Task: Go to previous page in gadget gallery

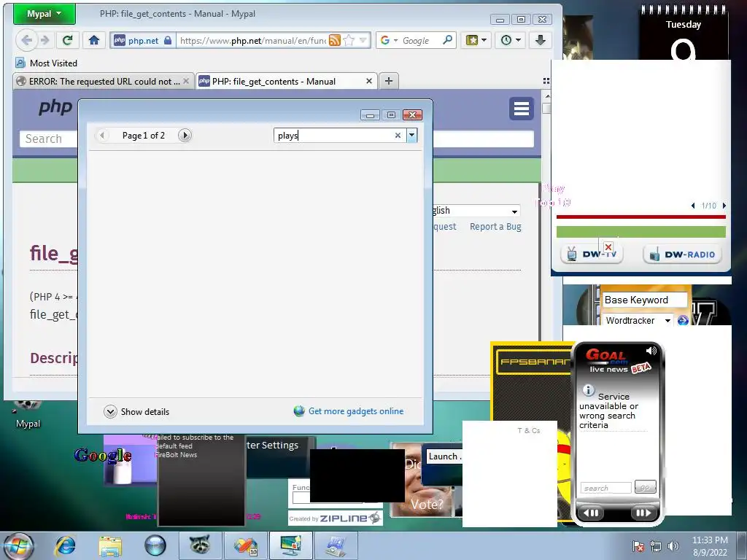Action: pyautogui.click(x=101, y=136)
